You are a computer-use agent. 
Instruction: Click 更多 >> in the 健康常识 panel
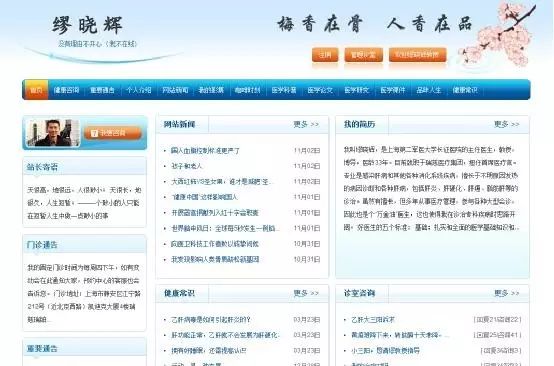[x=306, y=293]
